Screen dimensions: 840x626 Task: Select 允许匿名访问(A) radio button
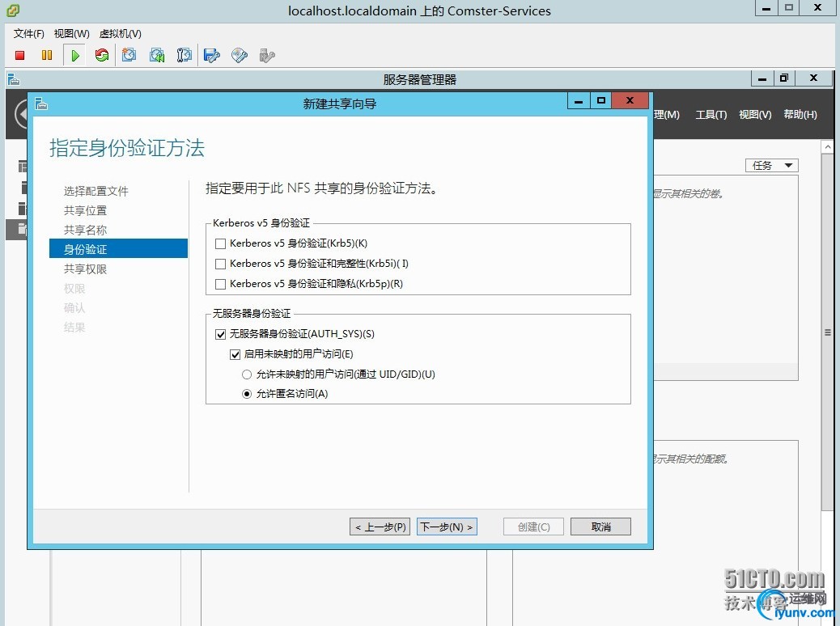click(247, 394)
